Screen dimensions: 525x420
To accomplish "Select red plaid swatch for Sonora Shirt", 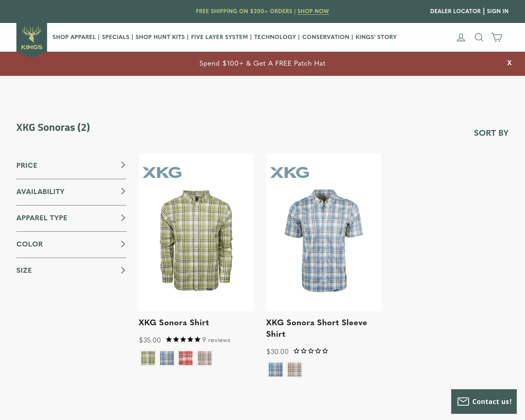I will pos(186,358).
